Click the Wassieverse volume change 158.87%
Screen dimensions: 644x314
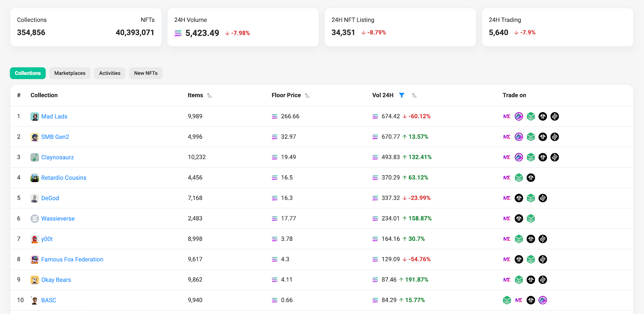point(420,219)
